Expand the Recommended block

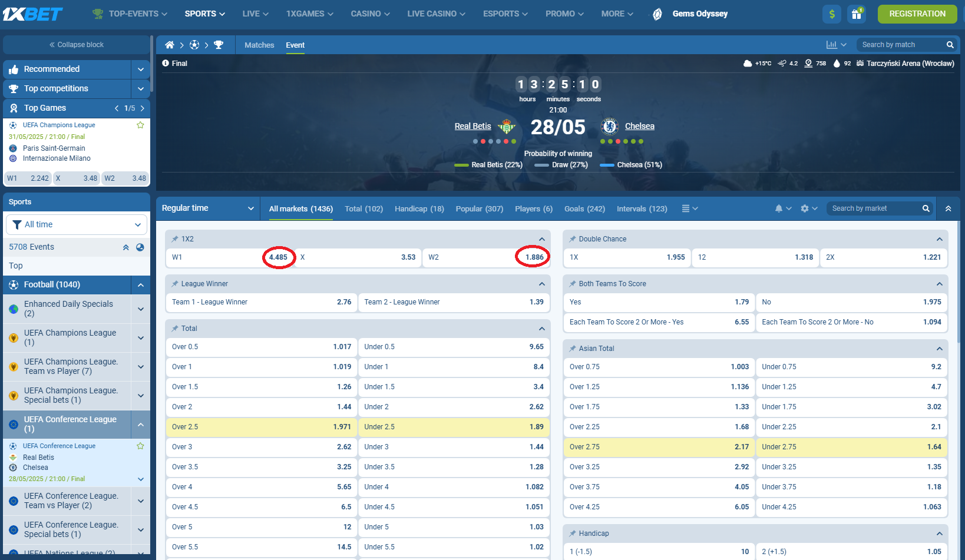[x=140, y=69]
